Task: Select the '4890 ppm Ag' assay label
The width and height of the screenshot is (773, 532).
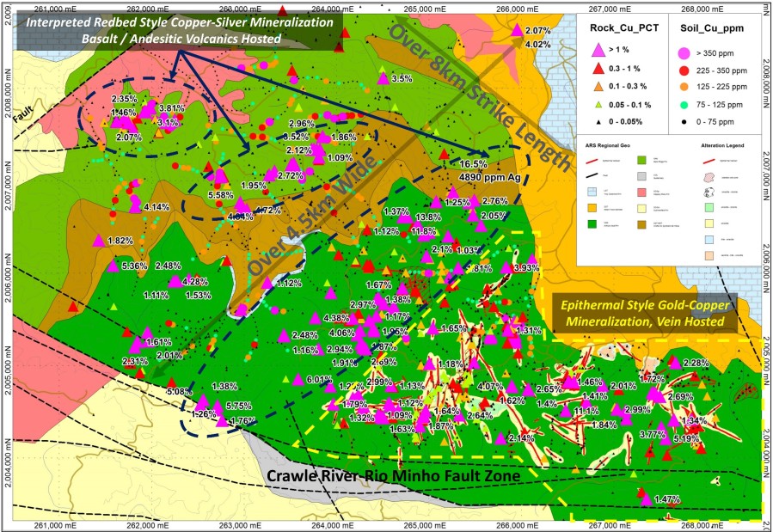Action: pos(489,177)
